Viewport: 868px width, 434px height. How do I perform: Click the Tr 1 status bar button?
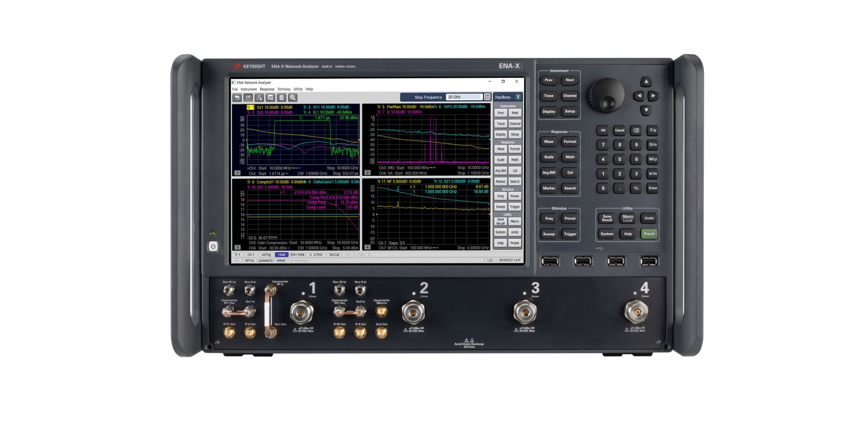[237, 255]
